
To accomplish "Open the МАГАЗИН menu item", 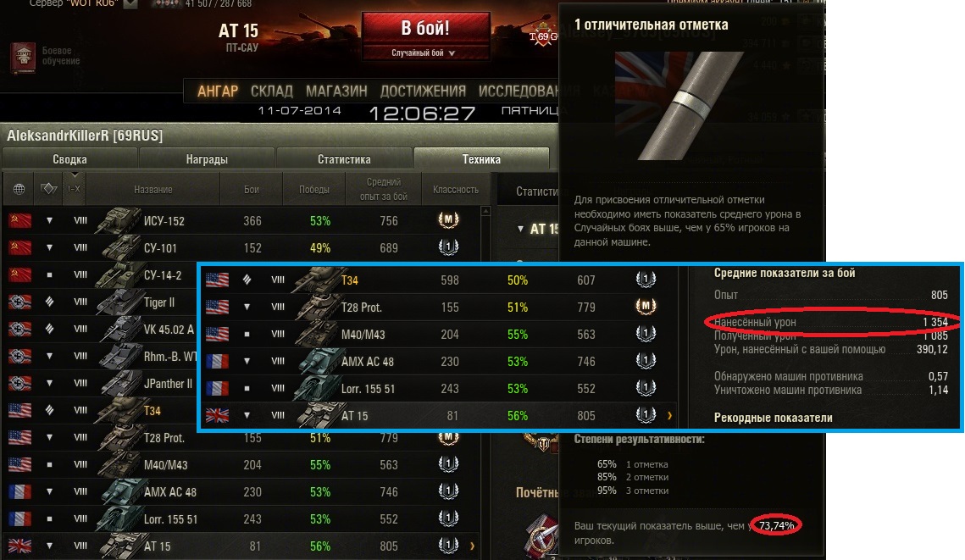I will [x=336, y=91].
